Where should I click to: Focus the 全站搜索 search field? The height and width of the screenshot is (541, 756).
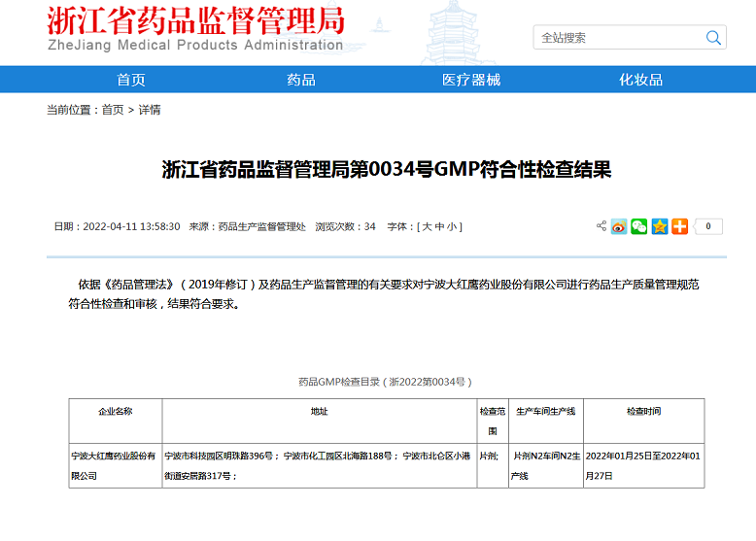pyautogui.click(x=617, y=38)
